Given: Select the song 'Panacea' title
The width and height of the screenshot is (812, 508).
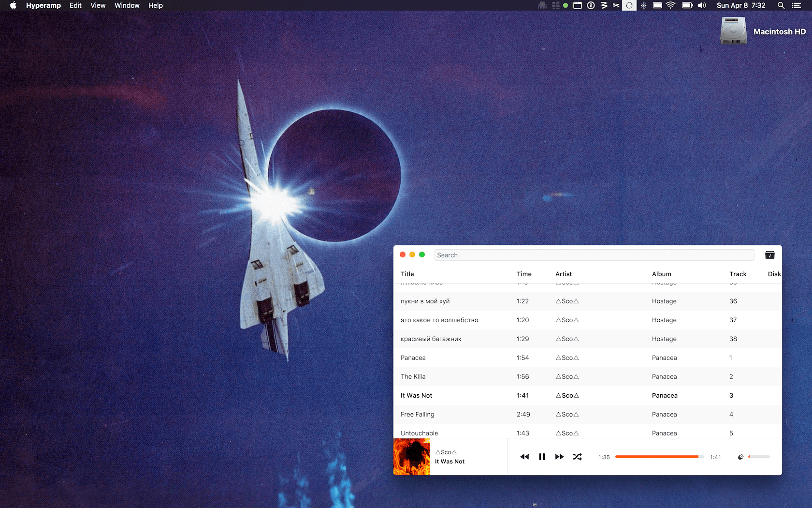Looking at the screenshot, I should point(413,358).
